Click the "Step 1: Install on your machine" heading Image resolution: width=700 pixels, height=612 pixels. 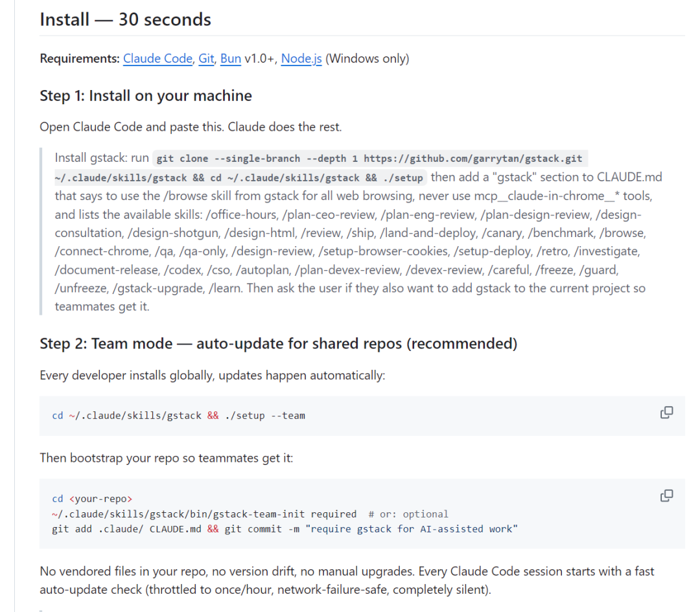[146, 96]
